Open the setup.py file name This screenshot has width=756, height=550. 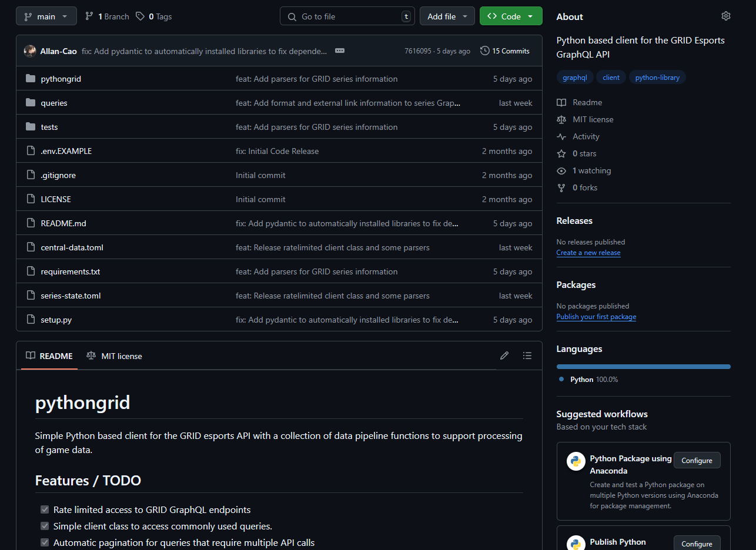coord(56,320)
